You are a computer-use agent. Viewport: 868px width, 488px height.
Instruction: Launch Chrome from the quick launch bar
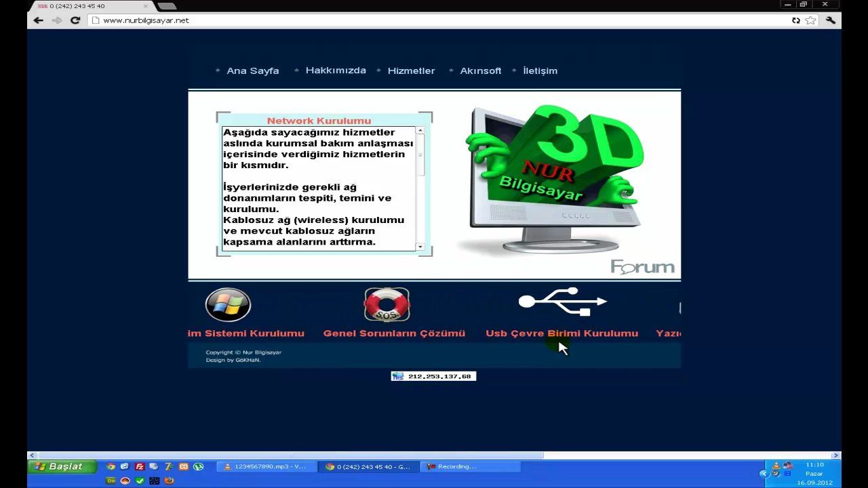(x=111, y=466)
